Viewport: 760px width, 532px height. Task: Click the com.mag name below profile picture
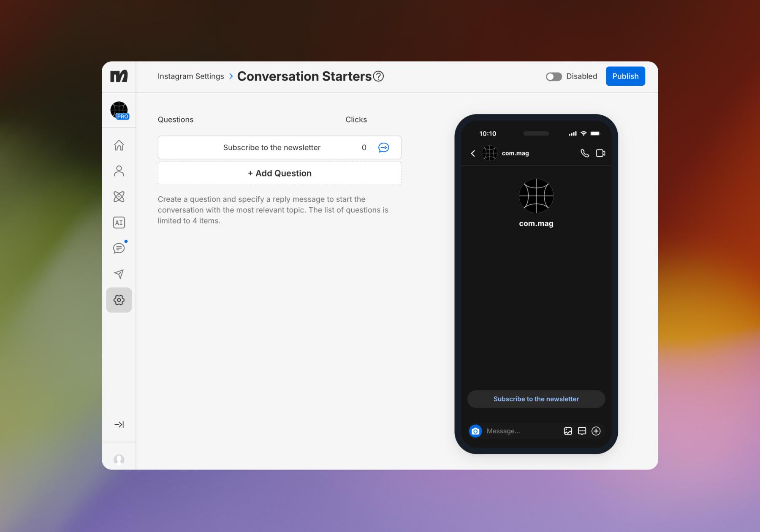click(x=536, y=224)
